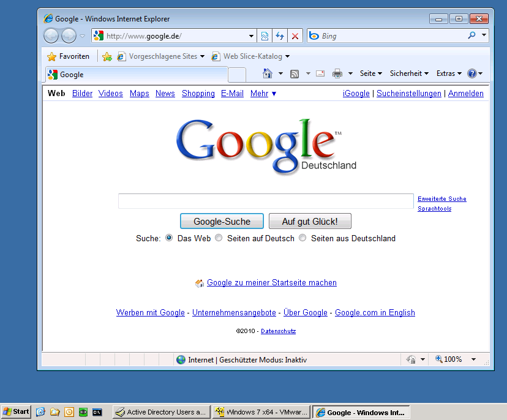Open the Seite menu
This screenshot has height=420, width=507.
point(371,73)
